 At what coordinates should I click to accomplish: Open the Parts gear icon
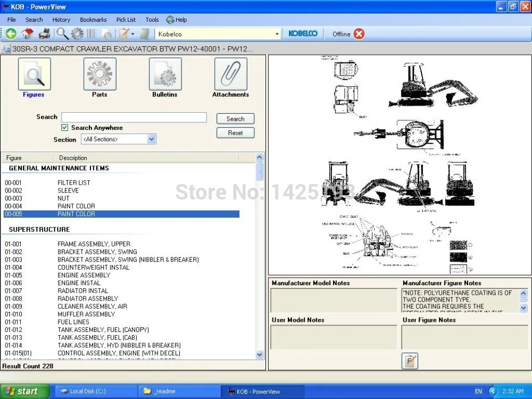tap(100, 74)
